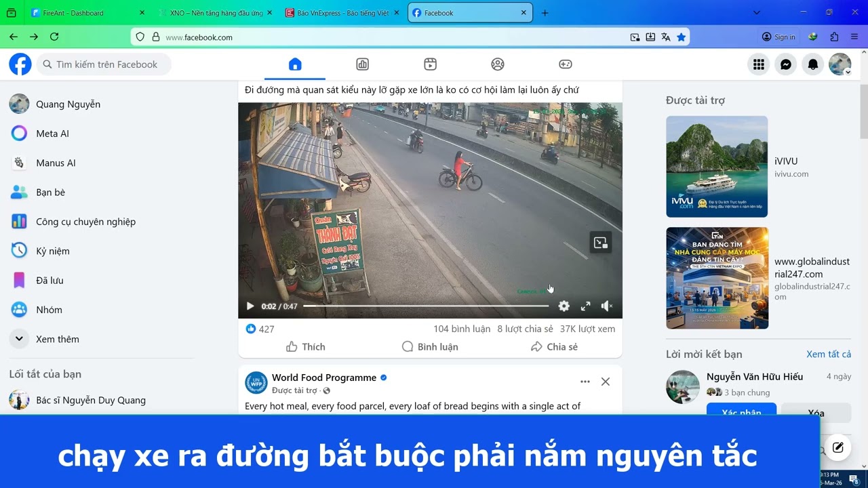The image size is (868, 488).
Task: Switch to the Reels video tab
Action: coord(430,64)
